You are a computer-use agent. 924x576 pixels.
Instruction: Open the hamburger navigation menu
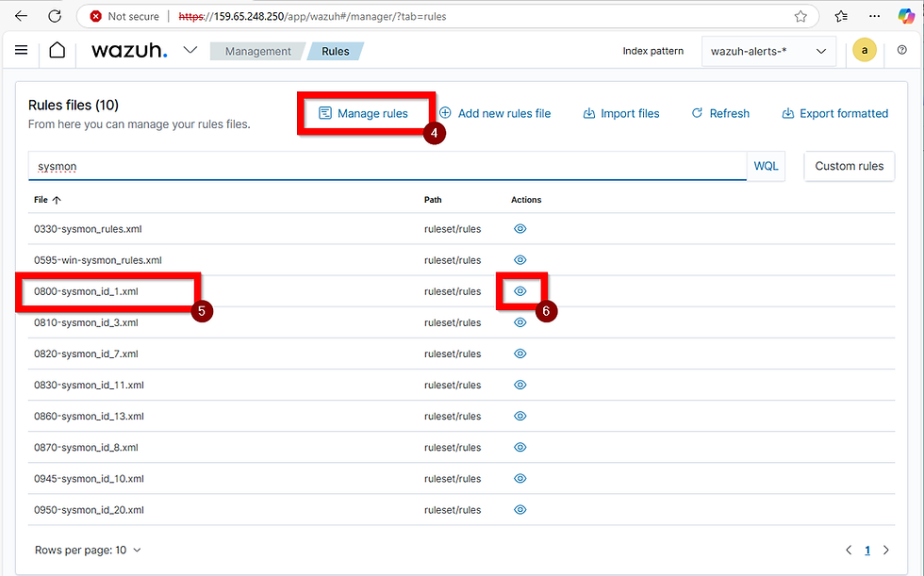point(21,50)
